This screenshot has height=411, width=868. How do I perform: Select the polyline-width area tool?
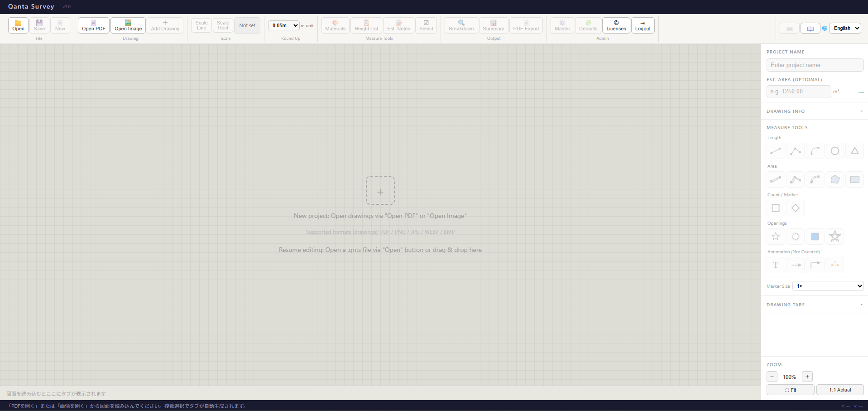pos(796,179)
